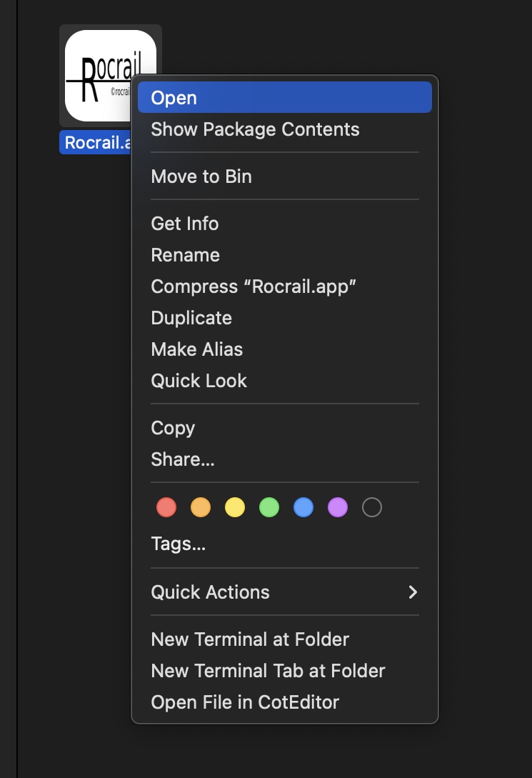Apply the blue tag color

coord(303,508)
